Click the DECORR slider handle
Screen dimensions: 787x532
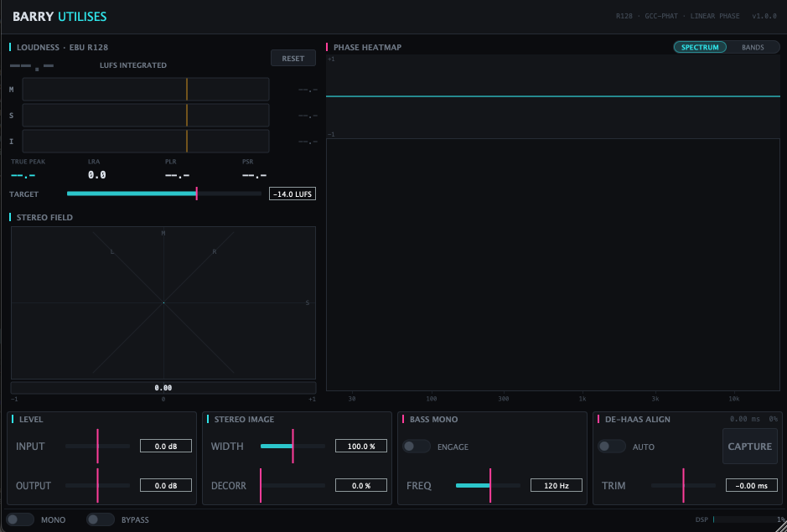click(261, 485)
